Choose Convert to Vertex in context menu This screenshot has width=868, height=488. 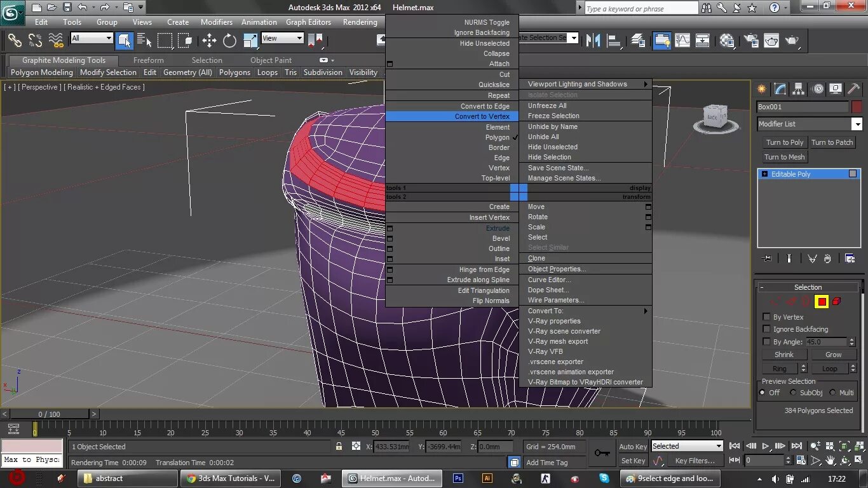pyautogui.click(x=482, y=116)
